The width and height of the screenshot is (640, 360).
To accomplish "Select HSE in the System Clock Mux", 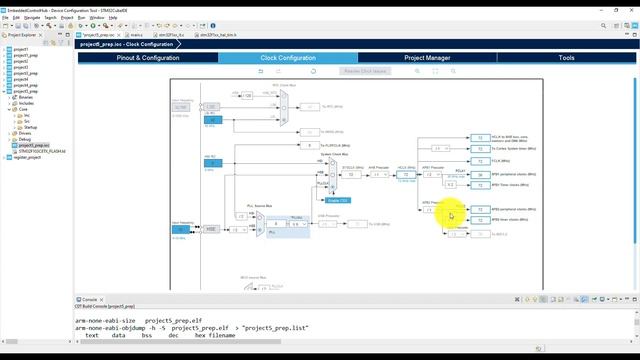I will coord(333,175).
